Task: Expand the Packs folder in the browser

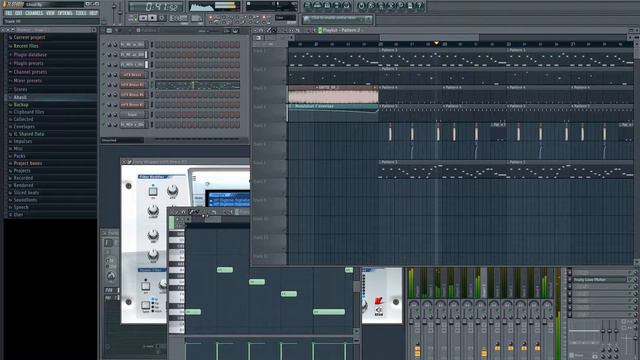Action: click(x=19, y=156)
